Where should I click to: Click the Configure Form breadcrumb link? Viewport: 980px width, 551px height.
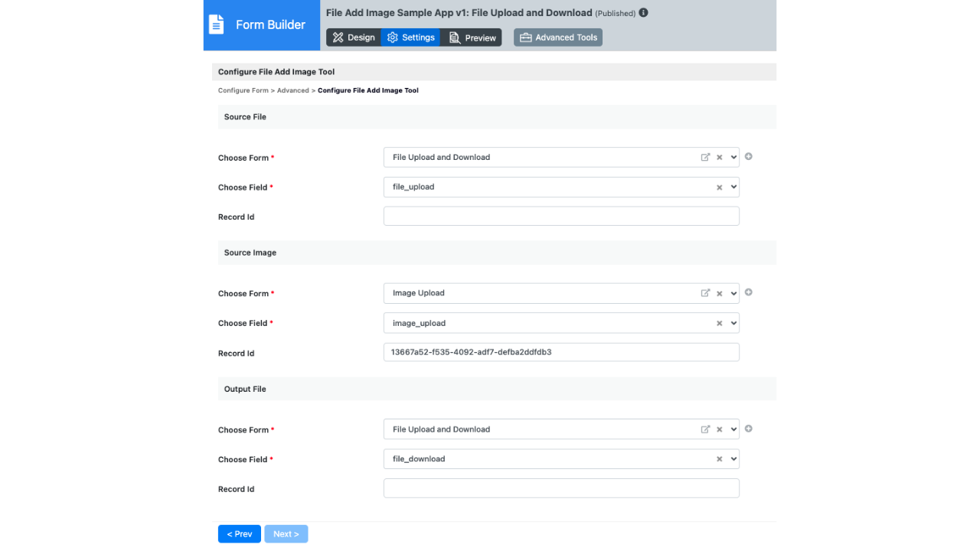(x=243, y=90)
